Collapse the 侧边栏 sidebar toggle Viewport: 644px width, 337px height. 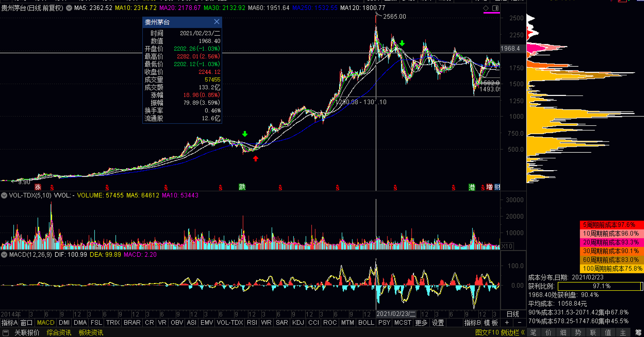point(513,333)
